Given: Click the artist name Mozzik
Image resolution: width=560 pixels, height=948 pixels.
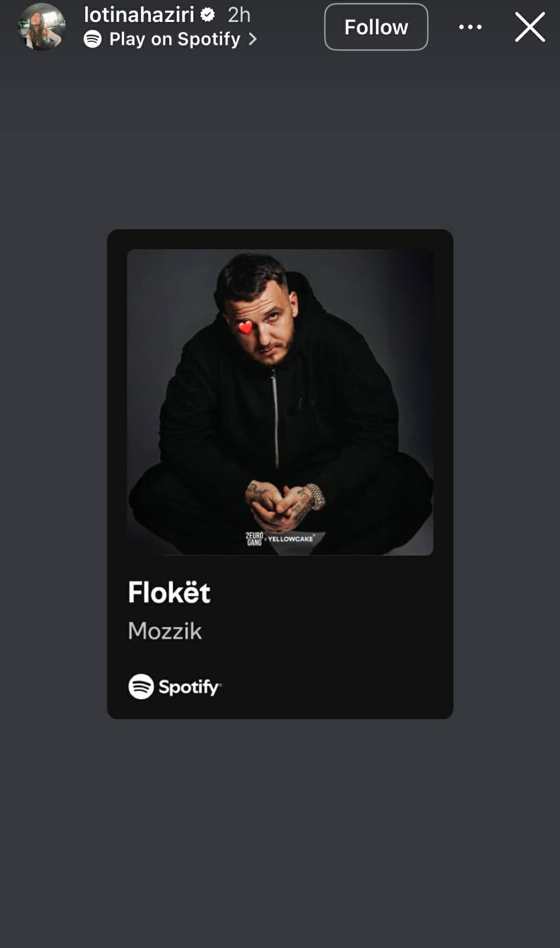Looking at the screenshot, I should pos(165,631).
